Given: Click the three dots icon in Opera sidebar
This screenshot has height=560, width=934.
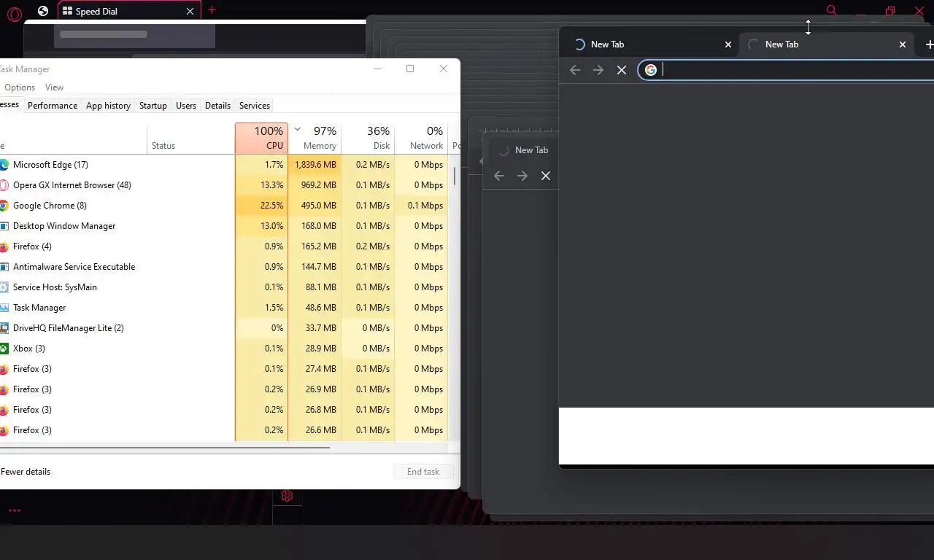Looking at the screenshot, I should coord(14,510).
